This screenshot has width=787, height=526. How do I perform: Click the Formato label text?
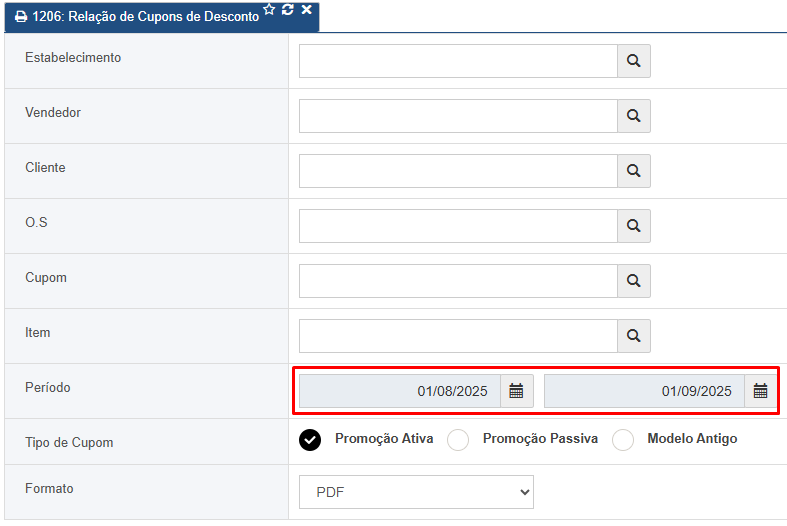(49, 488)
